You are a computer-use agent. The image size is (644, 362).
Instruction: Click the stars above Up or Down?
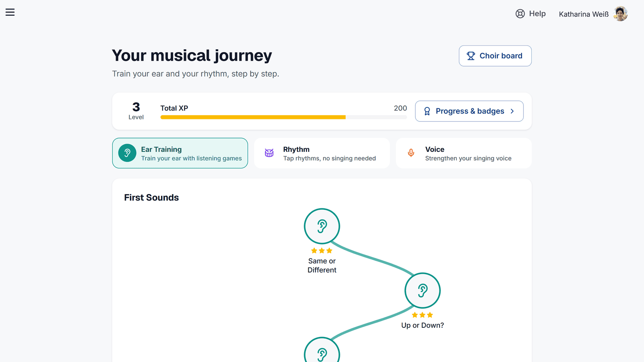click(x=423, y=315)
